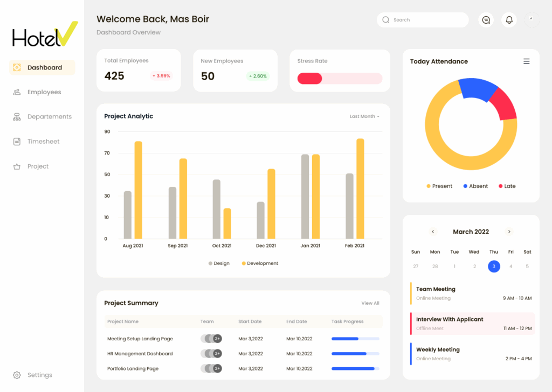Open Settings via gear icon
Image resolution: width=552 pixels, height=392 pixels.
pyautogui.click(x=17, y=375)
